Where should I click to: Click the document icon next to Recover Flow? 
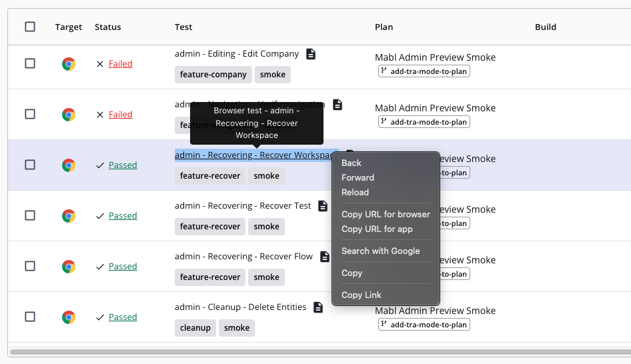click(x=325, y=257)
